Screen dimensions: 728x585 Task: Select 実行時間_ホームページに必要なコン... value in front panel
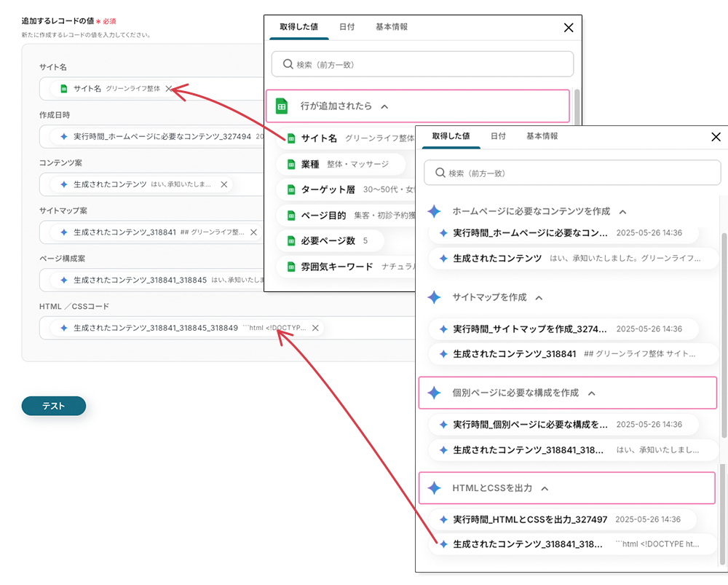pos(563,233)
